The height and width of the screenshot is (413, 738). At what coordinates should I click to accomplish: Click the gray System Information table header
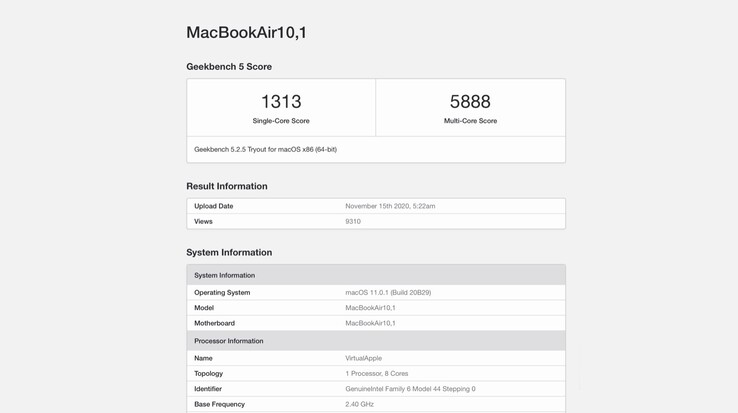tap(376, 275)
